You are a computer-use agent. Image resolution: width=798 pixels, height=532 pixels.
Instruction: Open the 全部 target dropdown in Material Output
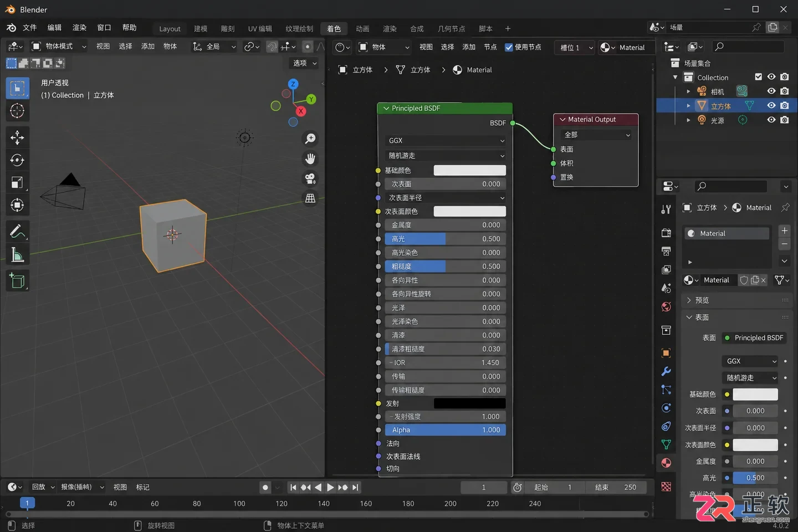tap(596, 135)
